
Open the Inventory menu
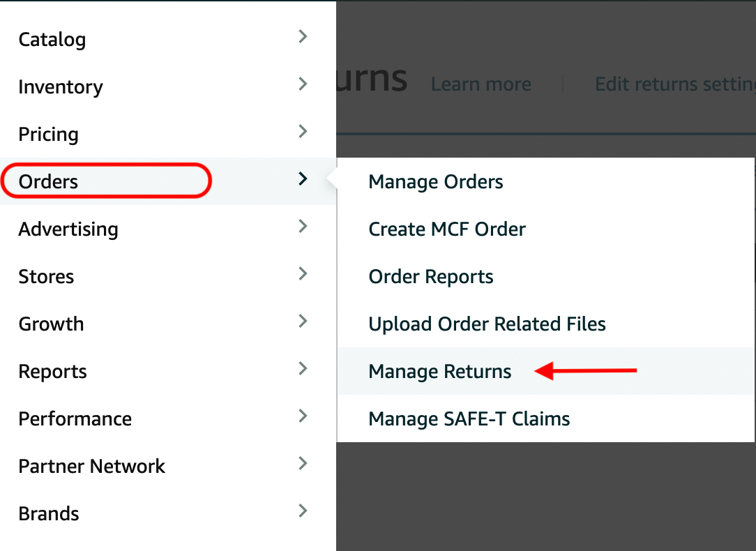coord(168,86)
